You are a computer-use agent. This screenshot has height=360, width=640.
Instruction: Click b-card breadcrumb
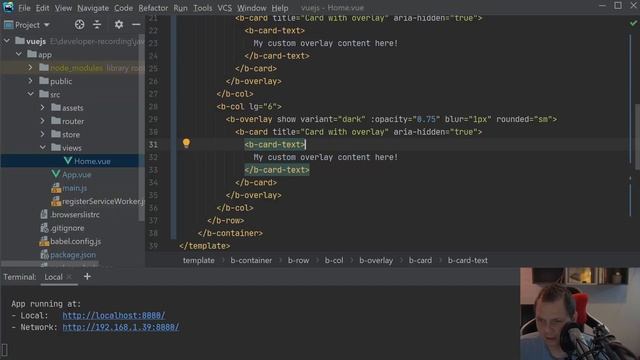click(420, 260)
